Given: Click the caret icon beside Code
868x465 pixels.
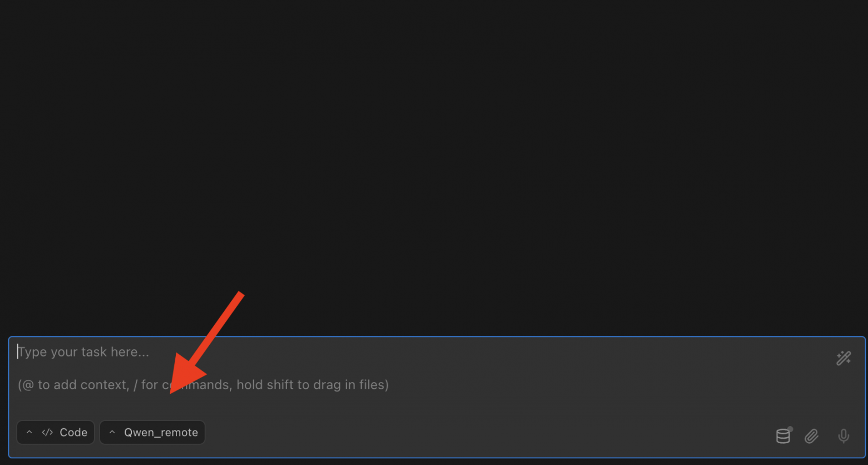Looking at the screenshot, I should pos(29,432).
